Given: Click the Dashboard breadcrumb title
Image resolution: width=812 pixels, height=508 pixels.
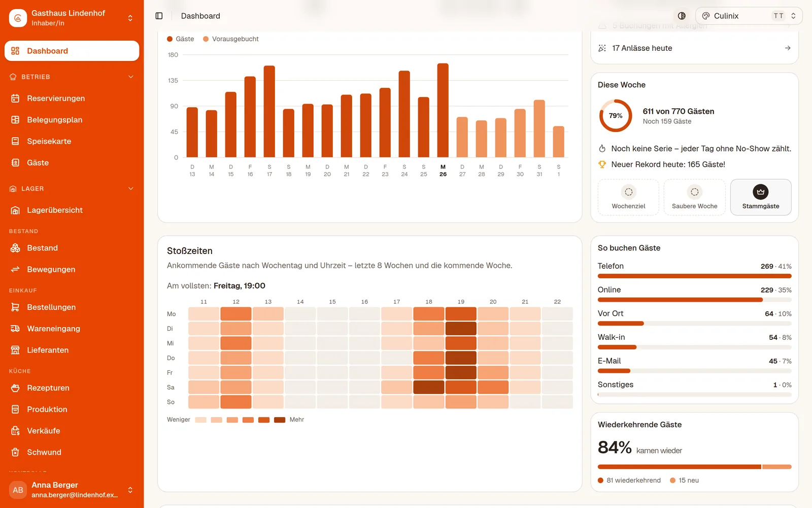Looking at the screenshot, I should coord(200,16).
